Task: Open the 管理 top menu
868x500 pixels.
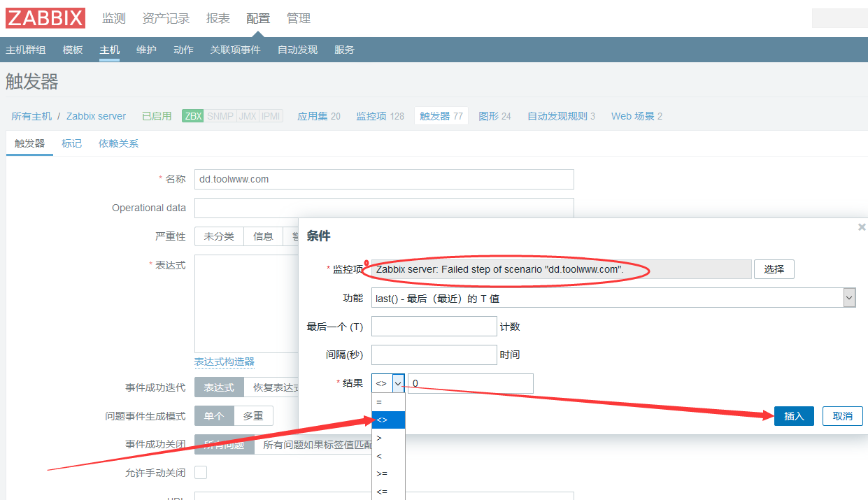Action: (x=299, y=18)
